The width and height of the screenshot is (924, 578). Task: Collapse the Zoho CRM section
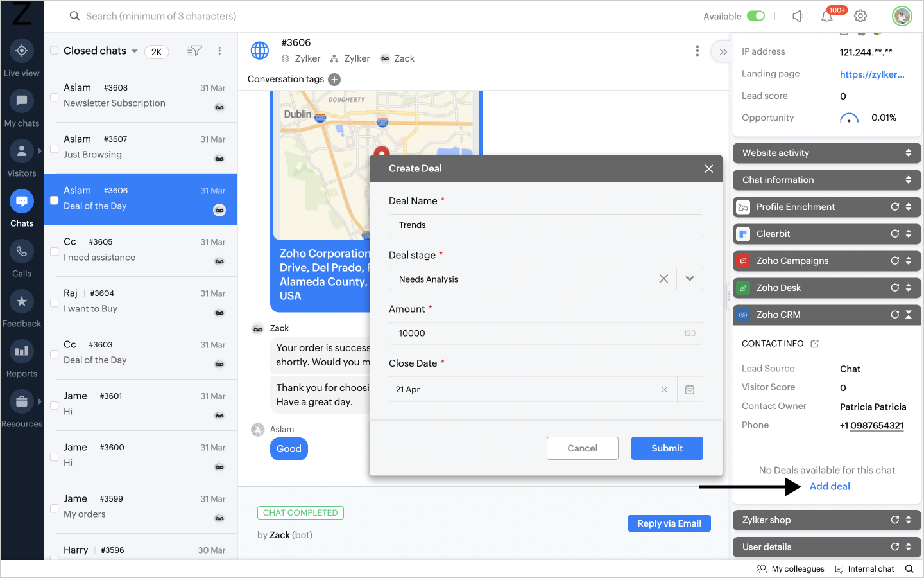(909, 315)
